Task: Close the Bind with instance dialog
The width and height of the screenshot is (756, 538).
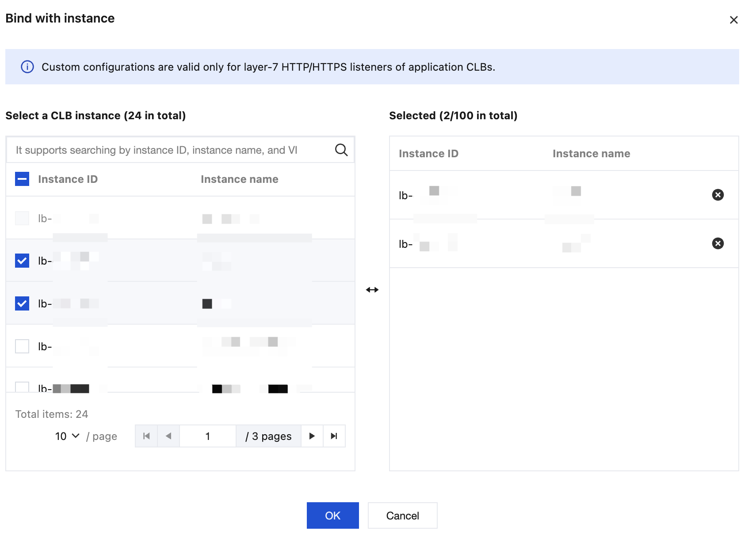Action: (733, 20)
